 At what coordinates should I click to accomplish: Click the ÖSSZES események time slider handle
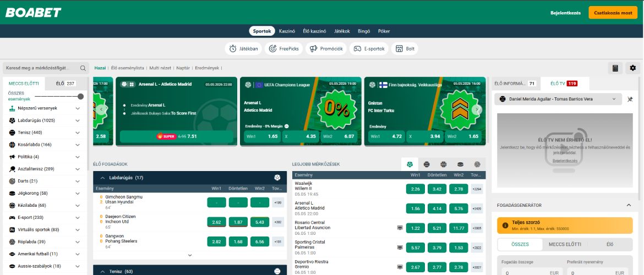click(80, 96)
